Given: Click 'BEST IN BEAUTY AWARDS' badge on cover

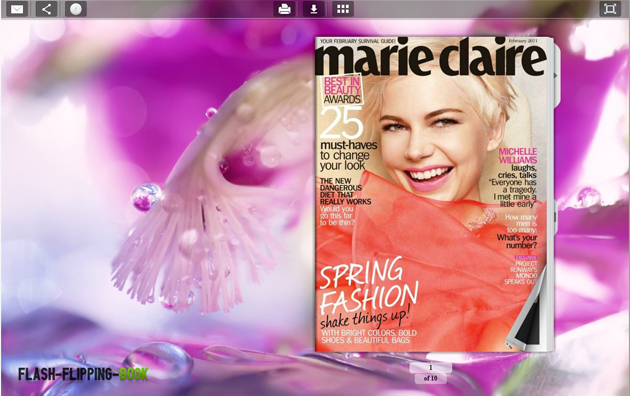Looking at the screenshot, I should pyautogui.click(x=342, y=90).
